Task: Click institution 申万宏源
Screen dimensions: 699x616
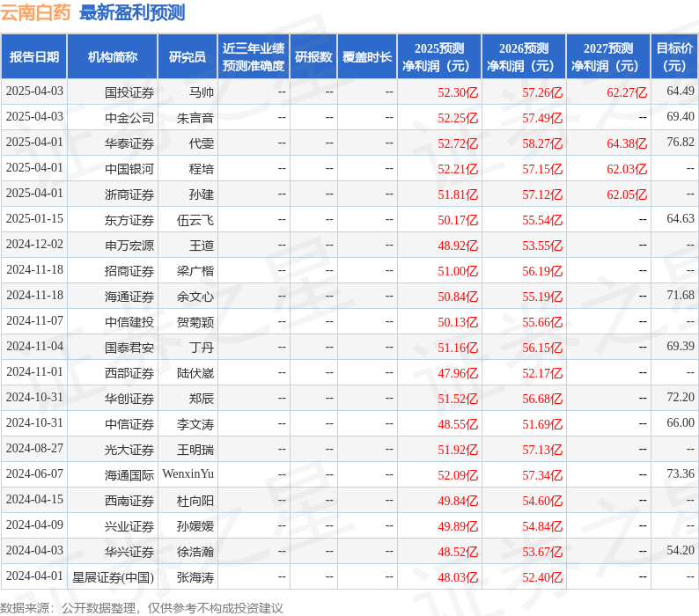Action: tap(129, 246)
